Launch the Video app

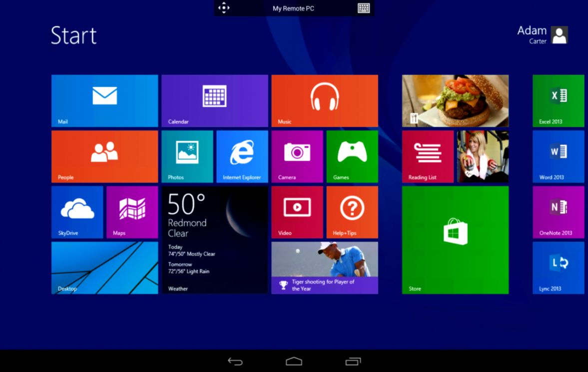pos(297,211)
